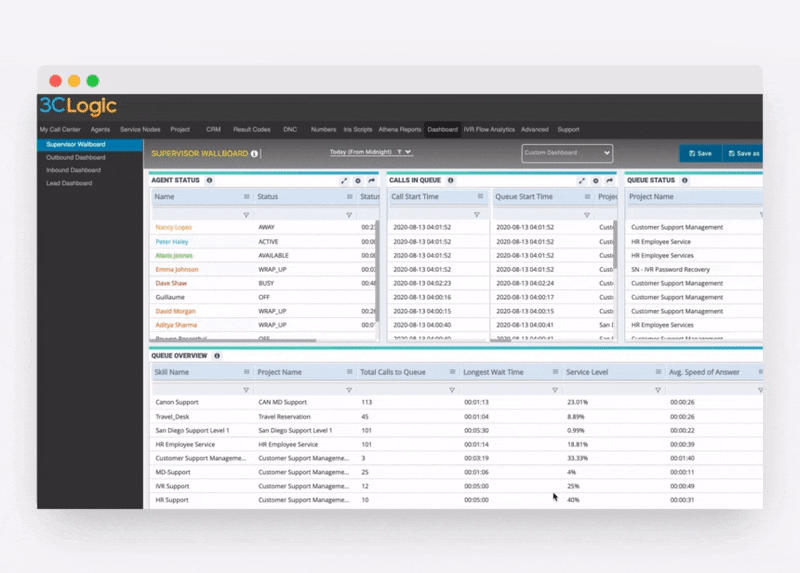
Task: Click the Calls In Queue vertical scrollbar
Action: click(615, 244)
